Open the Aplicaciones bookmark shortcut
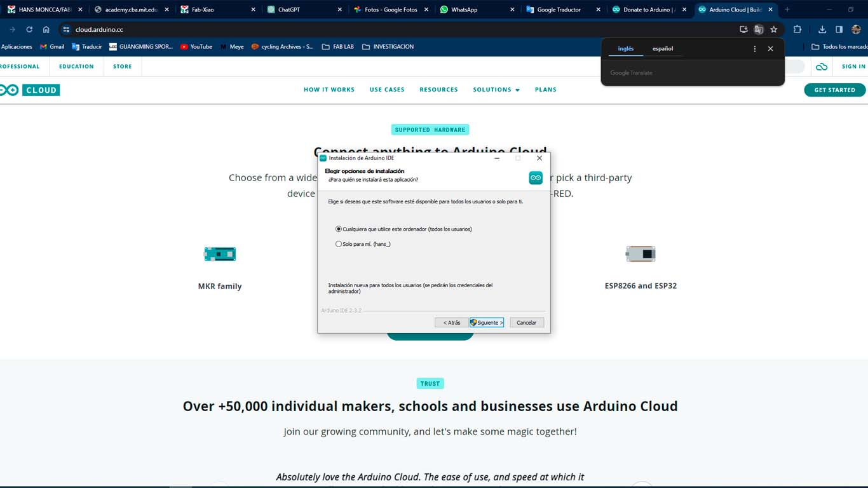 click(x=17, y=46)
